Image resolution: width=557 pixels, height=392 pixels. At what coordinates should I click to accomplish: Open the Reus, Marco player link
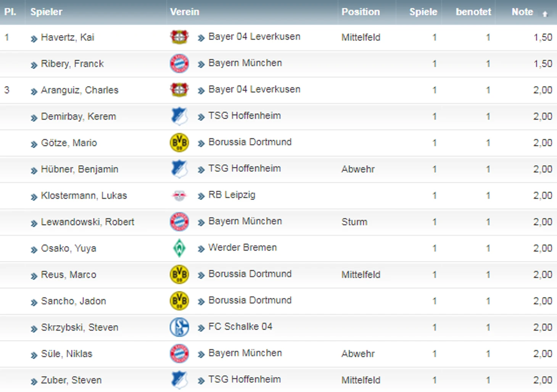click(69, 274)
